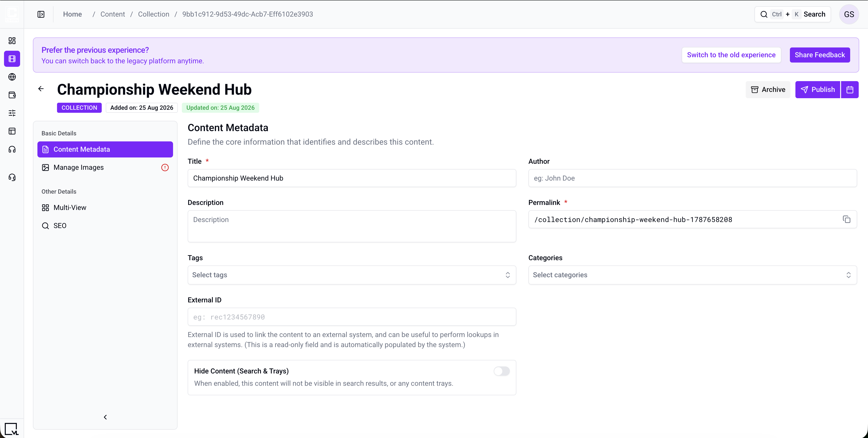Toggle the sidebar panel icon in header
This screenshot has height=438, width=868.
point(41,14)
